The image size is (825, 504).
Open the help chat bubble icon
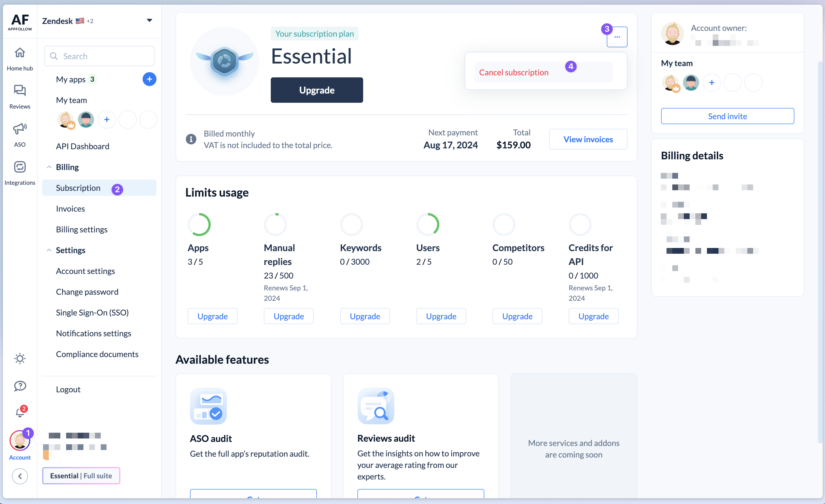coord(20,386)
